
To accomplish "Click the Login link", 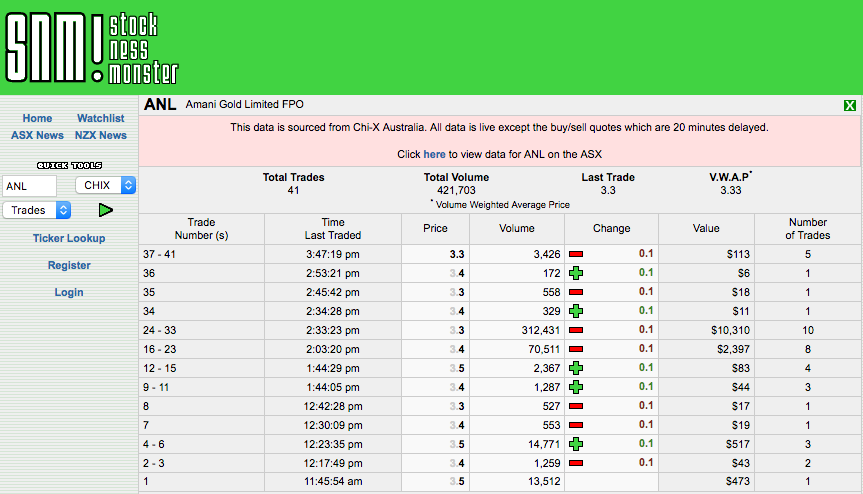I will pyautogui.click(x=69, y=292).
